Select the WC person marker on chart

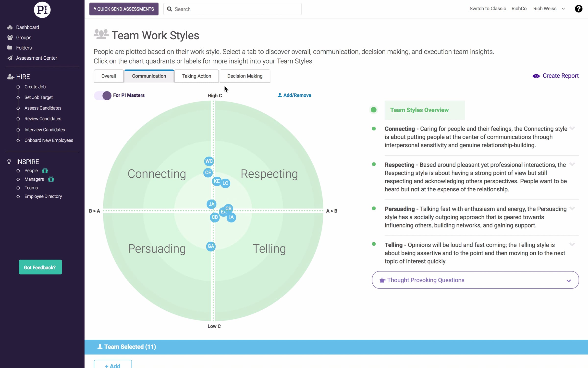pos(209,161)
